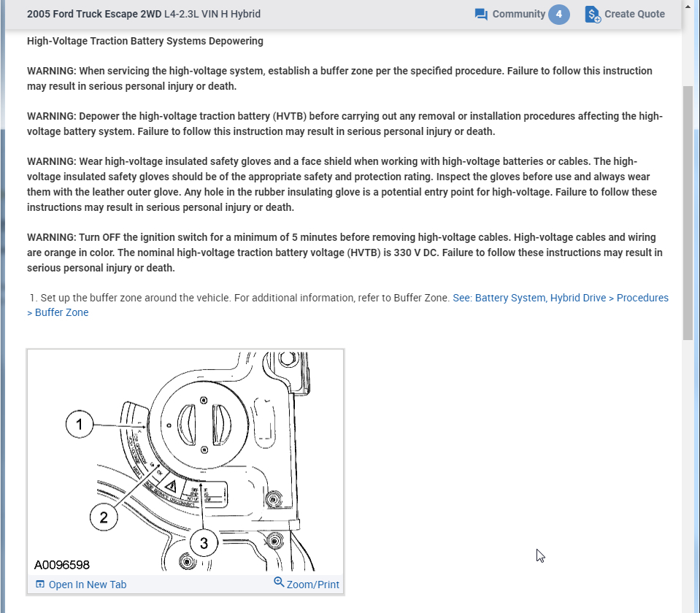Click the warning paragraph about 330 V DC

point(345,252)
